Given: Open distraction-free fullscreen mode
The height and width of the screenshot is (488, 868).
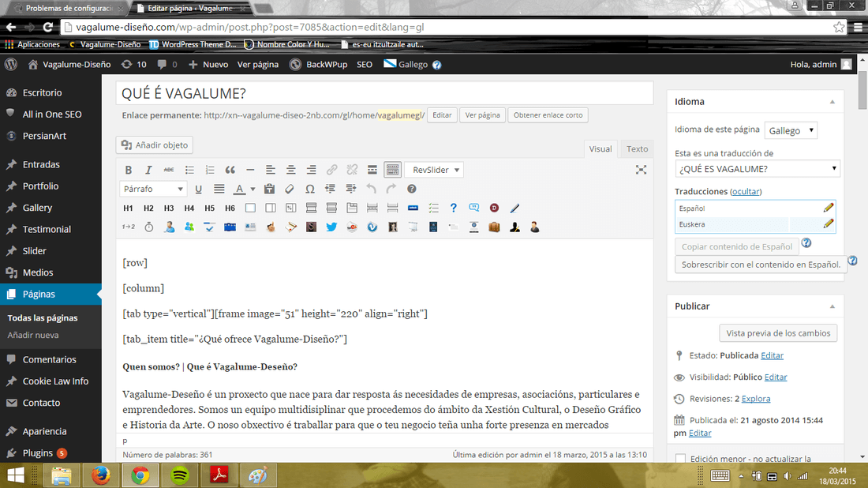Looking at the screenshot, I should (x=641, y=170).
